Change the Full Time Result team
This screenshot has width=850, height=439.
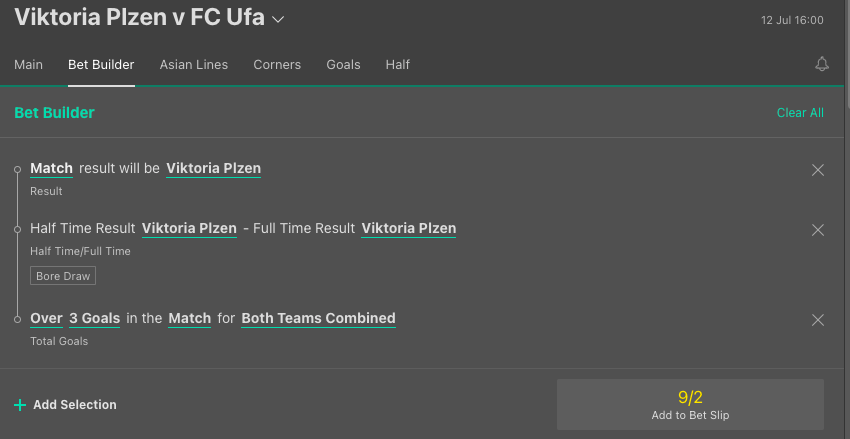tap(408, 228)
